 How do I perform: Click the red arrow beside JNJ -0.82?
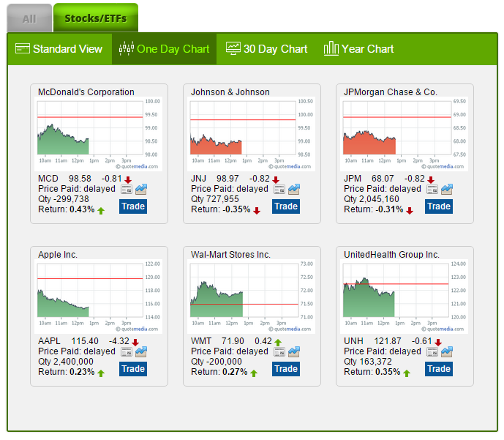click(276, 180)
